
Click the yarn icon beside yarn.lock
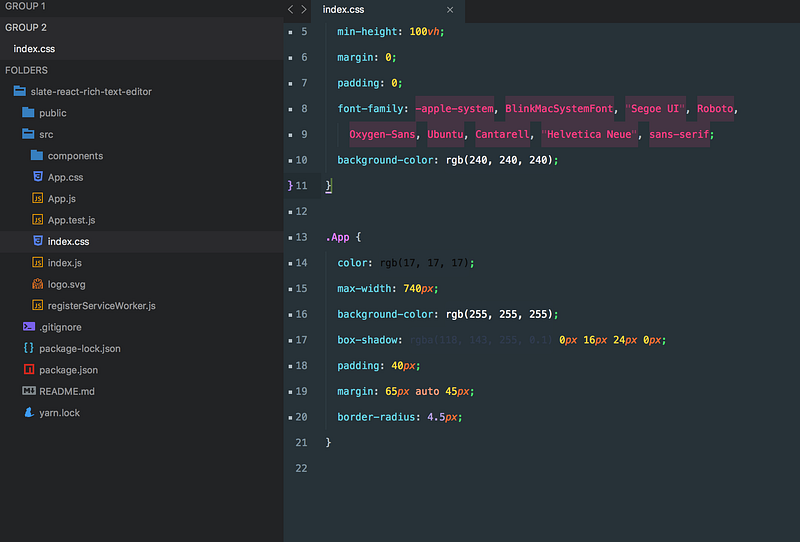click(x=28, y=412)
